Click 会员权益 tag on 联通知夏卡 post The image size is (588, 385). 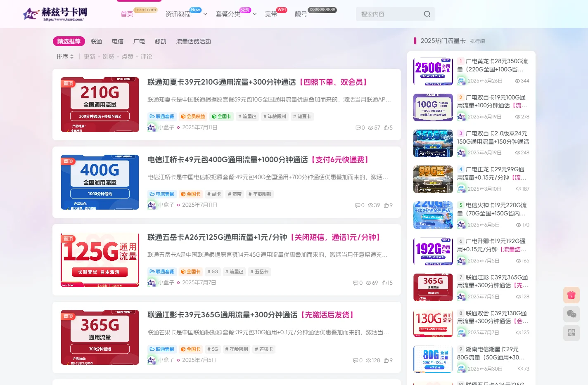tap(193, 116)
